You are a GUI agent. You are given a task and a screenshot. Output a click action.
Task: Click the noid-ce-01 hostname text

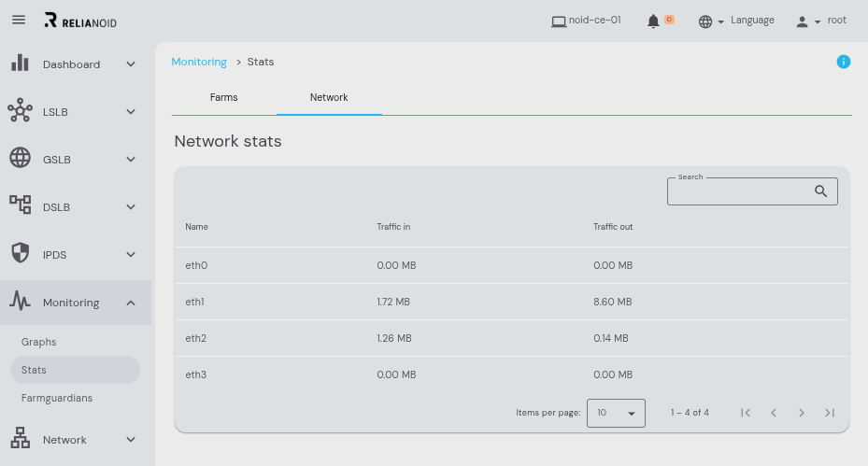(594, 20)
